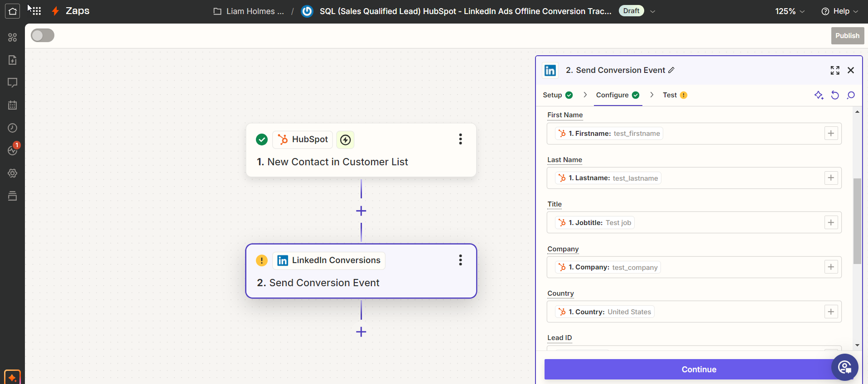Image resolution: width=868 pixels, height=384 pixels.
Task: Switch to the Configure tab
Action: (x=618, y=95)
